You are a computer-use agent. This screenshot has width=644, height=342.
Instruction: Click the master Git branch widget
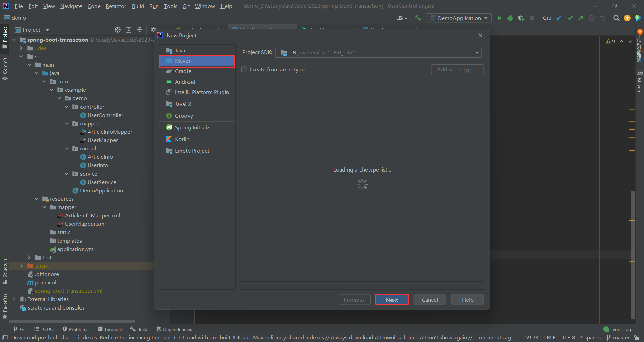pos(618,338)
